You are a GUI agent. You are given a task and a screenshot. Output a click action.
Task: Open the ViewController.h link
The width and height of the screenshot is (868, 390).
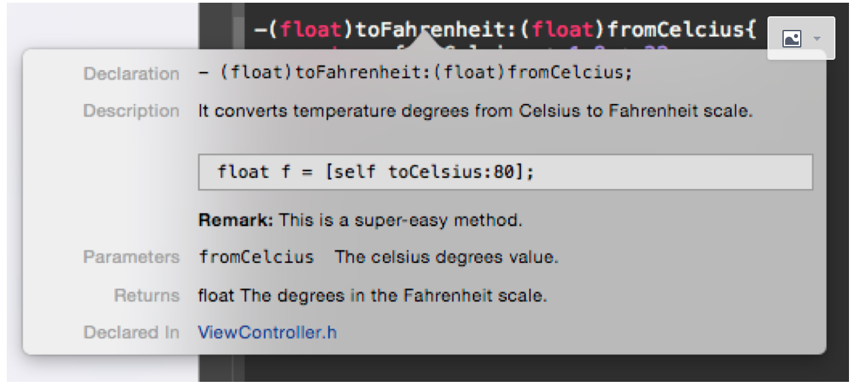[x=267, y=332]
